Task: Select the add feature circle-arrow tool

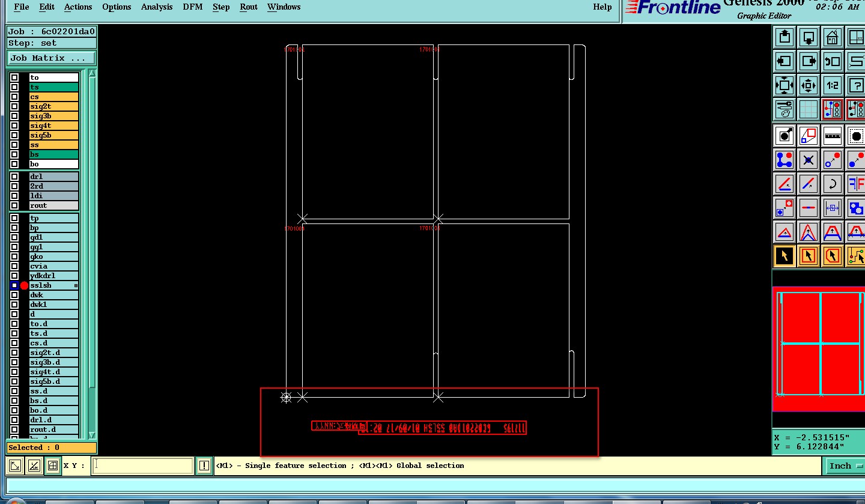Action: (784, 136)
